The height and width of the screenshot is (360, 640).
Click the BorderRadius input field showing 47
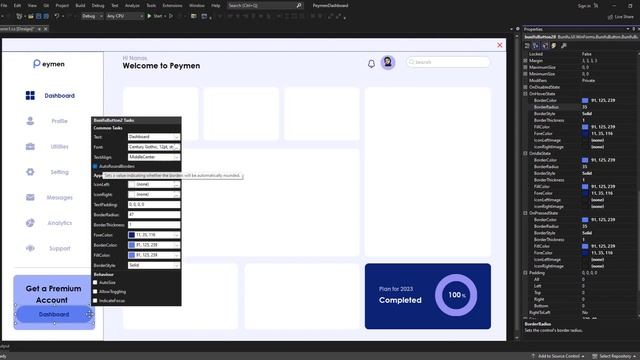tap(154, 215)
